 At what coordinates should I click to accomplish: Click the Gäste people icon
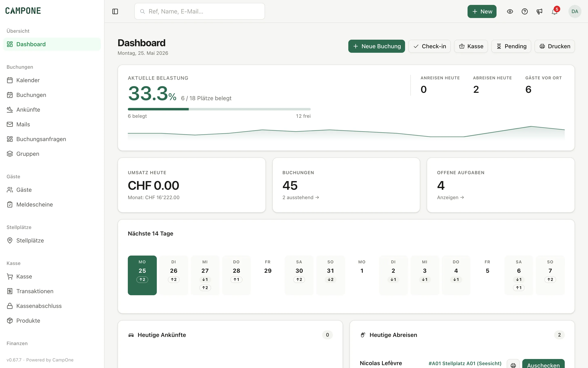click(10, 190)
